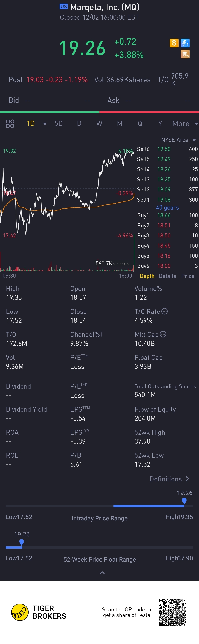Switch to the Details tab
199x644 pixels.
167,276
